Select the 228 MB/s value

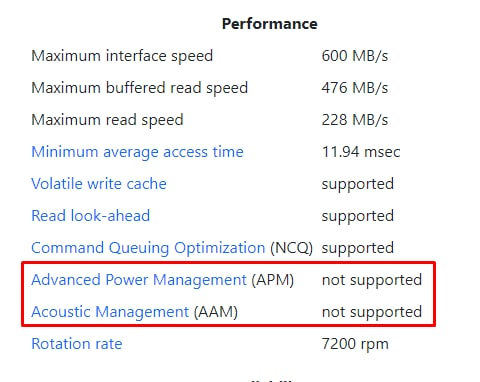[x=355, y=120]
